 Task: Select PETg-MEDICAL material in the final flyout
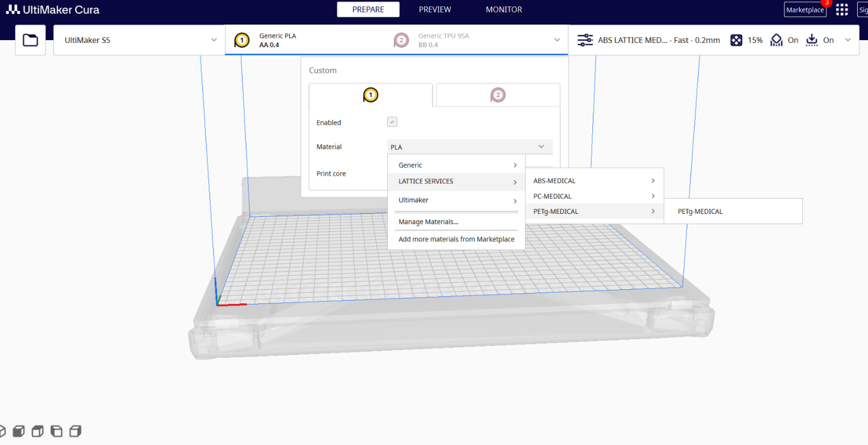point(733,211)
